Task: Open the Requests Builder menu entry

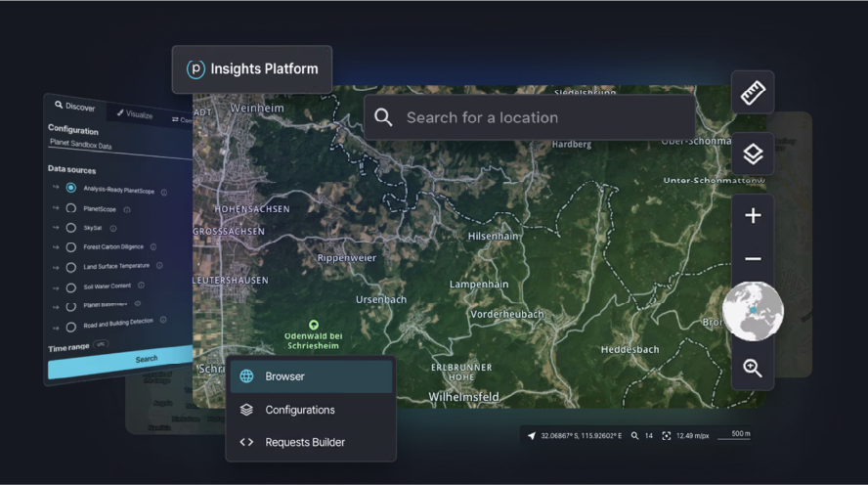Action: 311,442
